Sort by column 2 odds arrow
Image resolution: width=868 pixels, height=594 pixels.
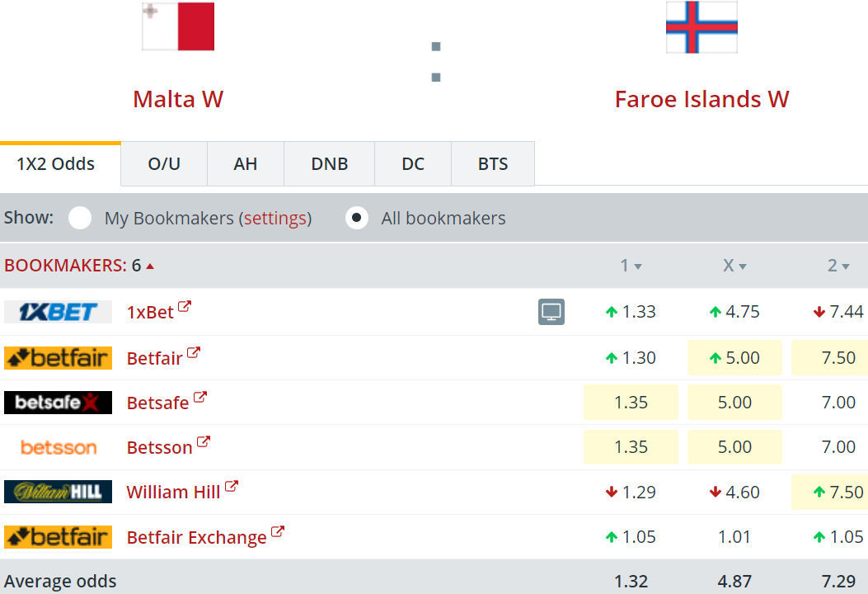click(845, 266)
